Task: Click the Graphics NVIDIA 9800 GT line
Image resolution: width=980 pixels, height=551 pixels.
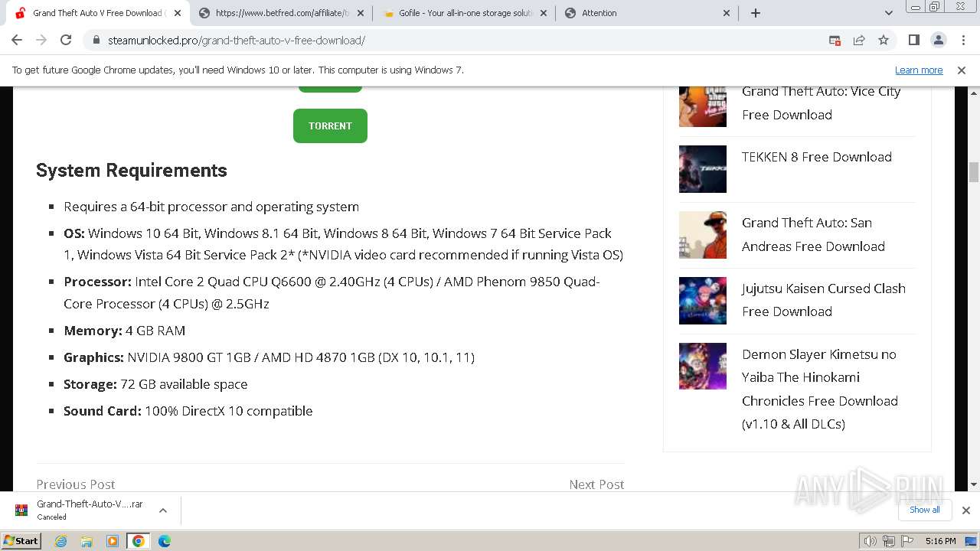Action: pos(269,357)
